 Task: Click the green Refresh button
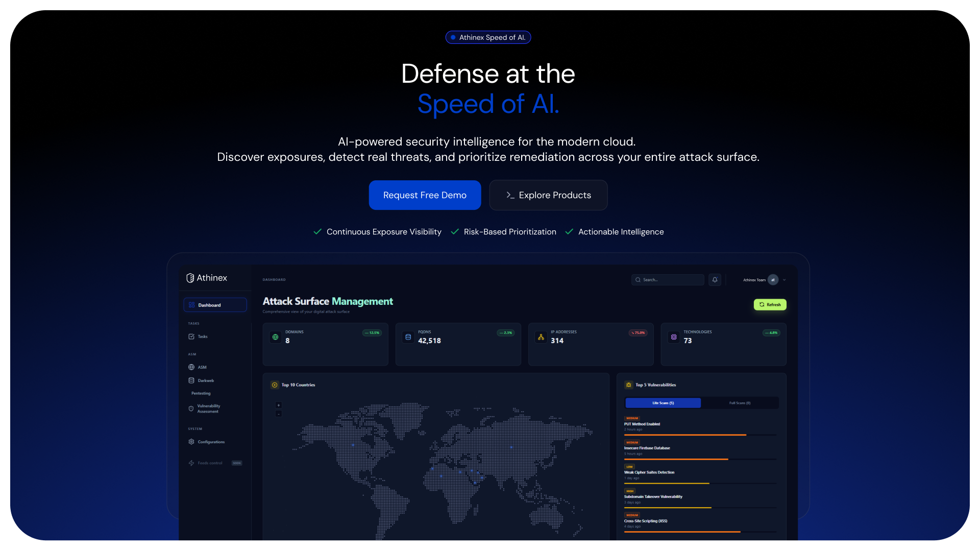770,304
